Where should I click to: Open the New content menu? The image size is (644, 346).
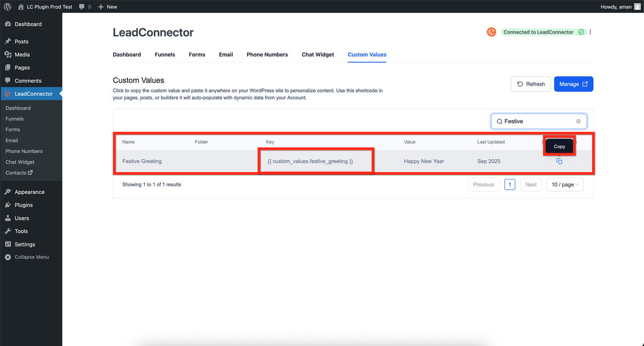coord(108,7)
